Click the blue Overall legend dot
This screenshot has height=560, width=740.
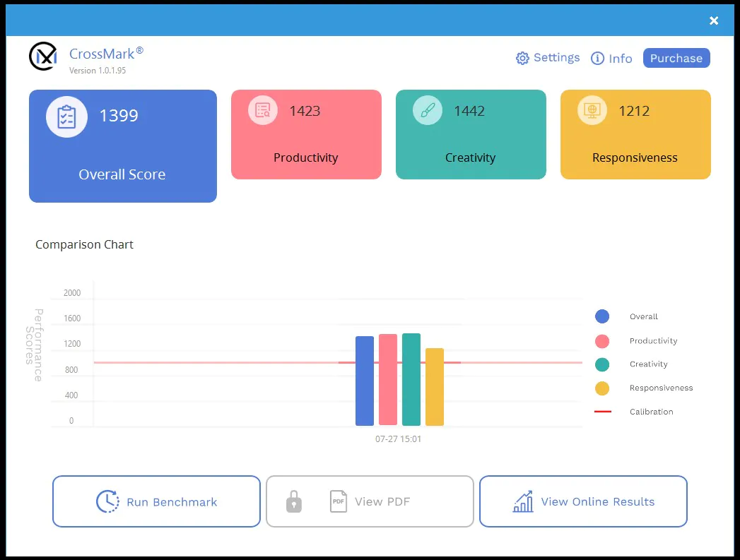[x=602, y=316]
